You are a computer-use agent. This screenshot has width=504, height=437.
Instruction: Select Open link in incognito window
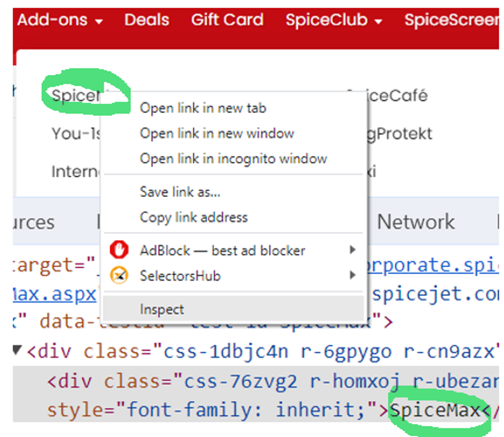[233, 159]
